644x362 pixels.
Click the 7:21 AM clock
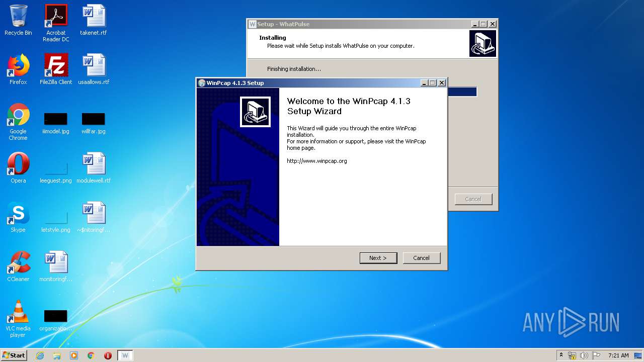pyautogui.click(x=618, y=355)
